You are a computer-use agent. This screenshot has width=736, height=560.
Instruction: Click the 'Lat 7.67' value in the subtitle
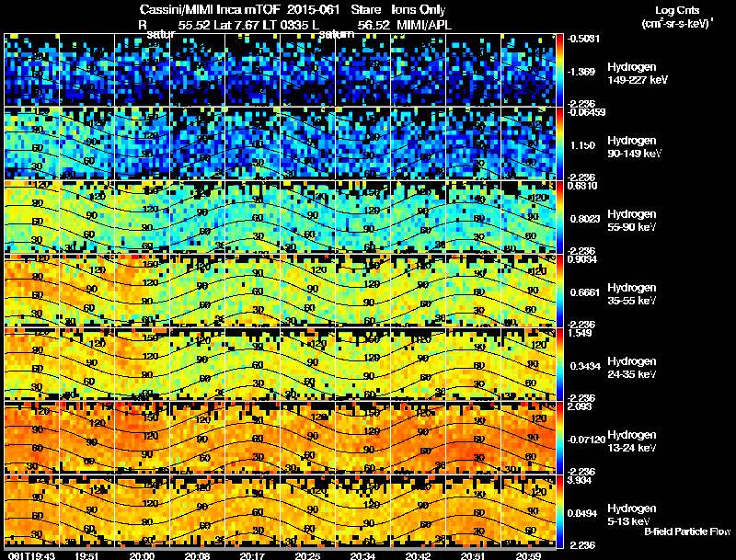tap(236, 25)
